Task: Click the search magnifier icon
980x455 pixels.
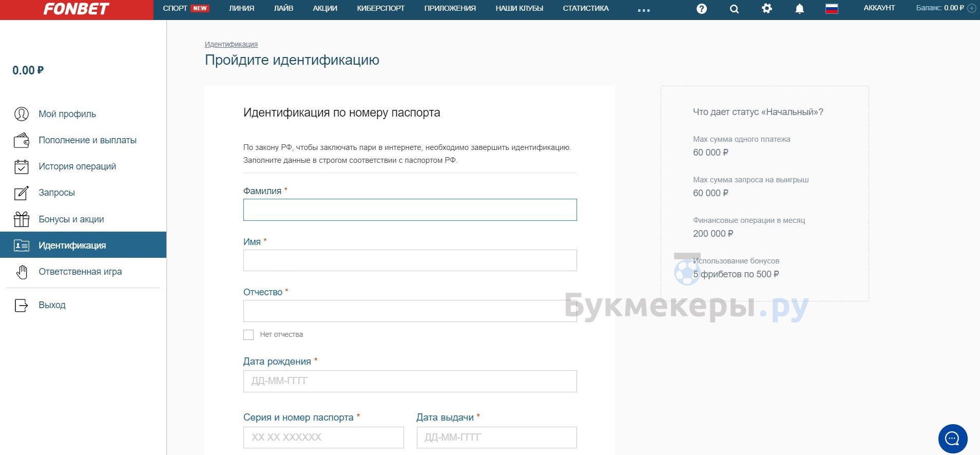Action: point(734,9)
